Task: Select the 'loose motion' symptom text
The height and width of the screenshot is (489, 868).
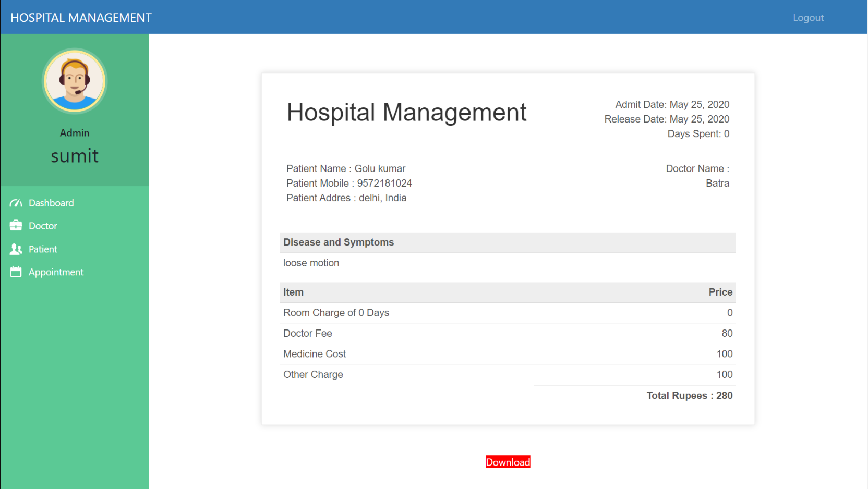Action: (311, 263)
